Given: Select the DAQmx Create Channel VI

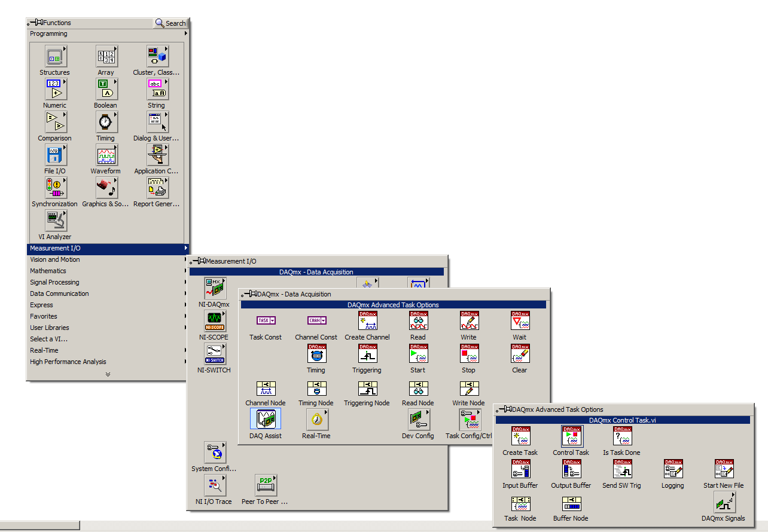Looking at the screenshot, I should tap(367, 321).
